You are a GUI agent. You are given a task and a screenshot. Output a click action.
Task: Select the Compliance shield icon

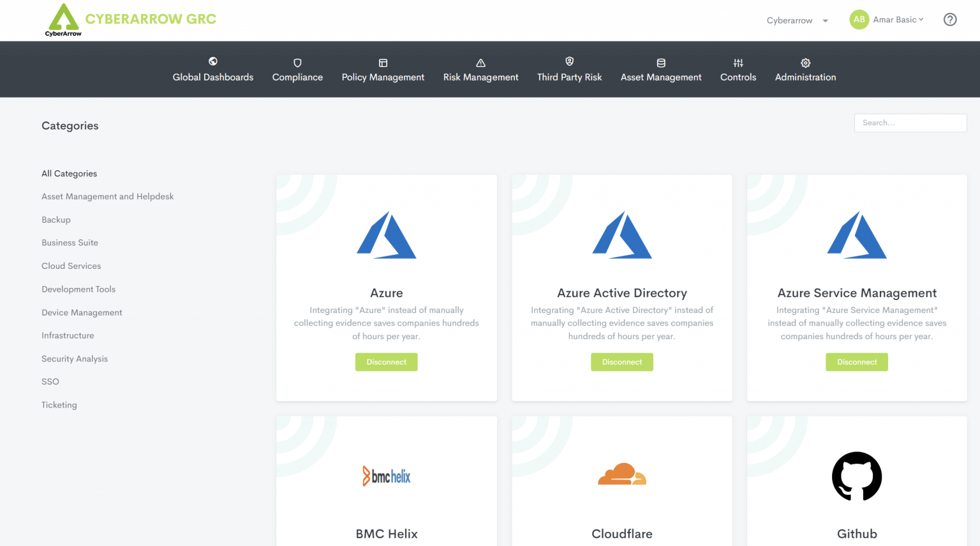coord(297,62)
